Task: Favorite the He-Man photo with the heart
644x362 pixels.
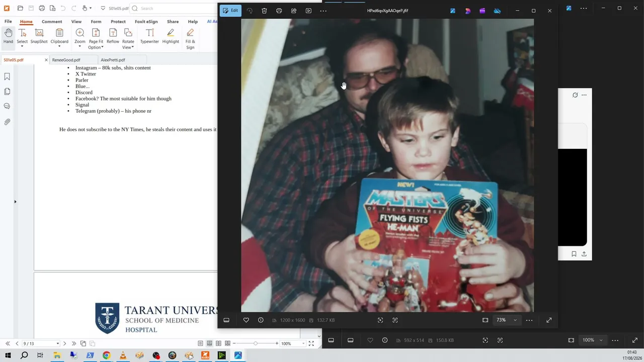Action: click(x=246, y=320)
